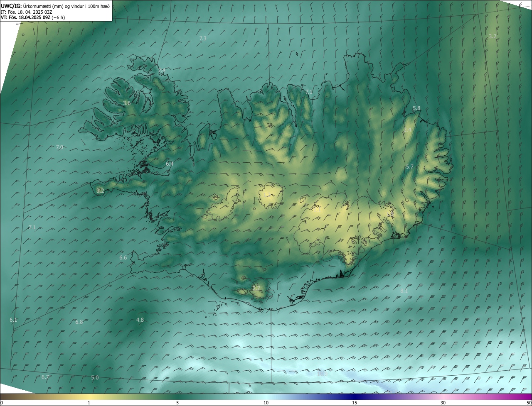Click the 6.6 value off the Reykjanes coast

coord(123,257)
